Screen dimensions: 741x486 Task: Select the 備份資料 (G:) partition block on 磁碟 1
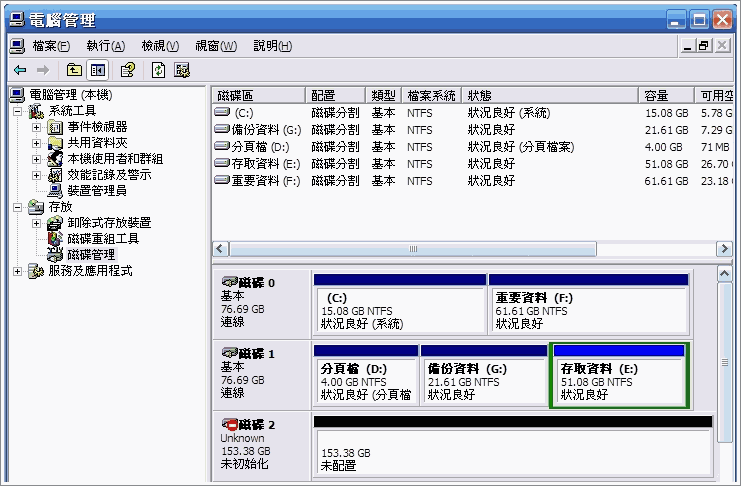coord(484,375)
